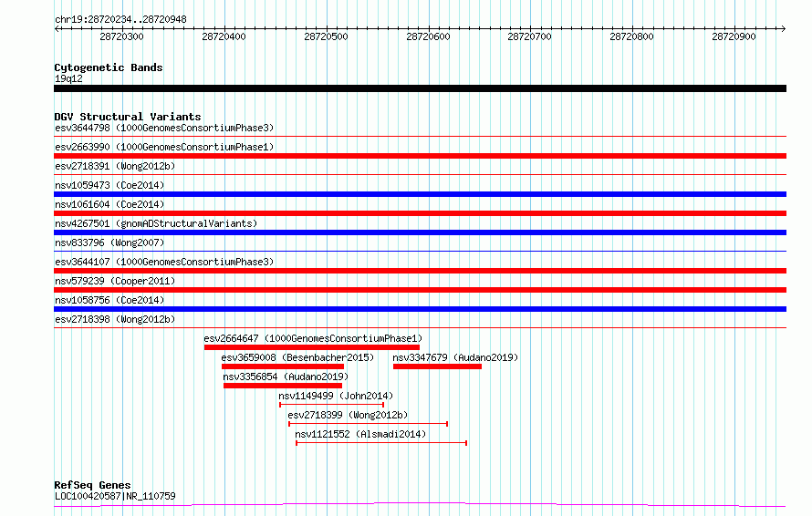Click ruler position 28720800
812x516 pixels.
631,36
